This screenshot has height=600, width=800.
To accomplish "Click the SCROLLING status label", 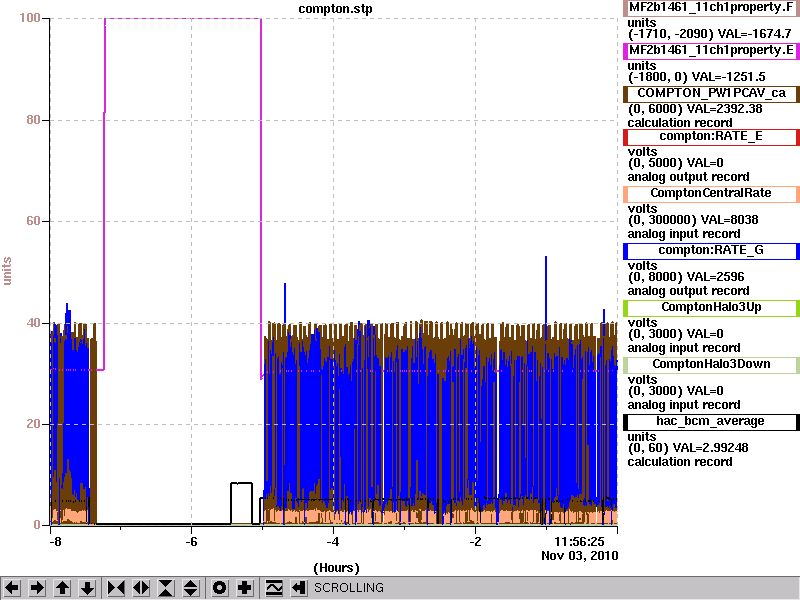I will coord(349,588).
